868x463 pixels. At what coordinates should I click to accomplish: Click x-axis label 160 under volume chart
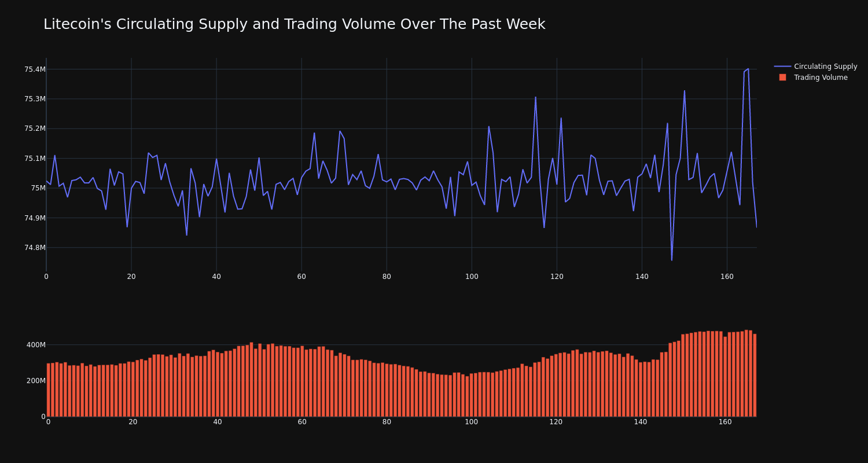[x=725, y=422]
